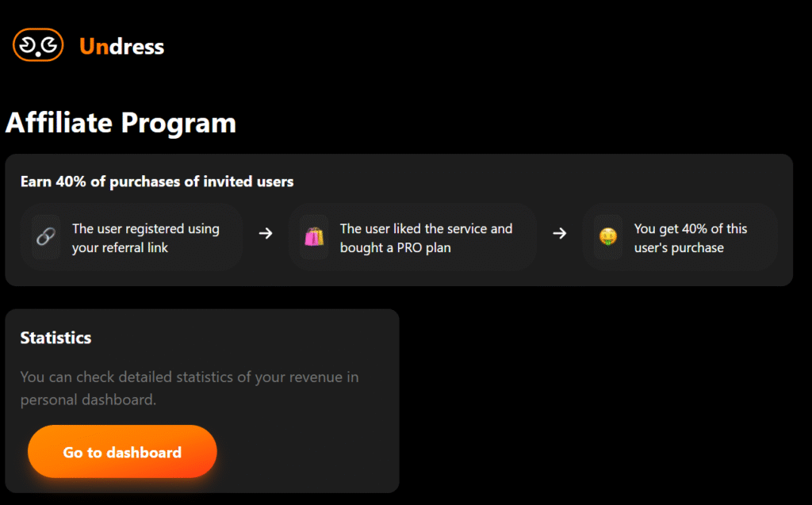This screenshot has height=505, width=812.
Task: Click the detailed statistics revenue description line
Action: coord(190,377)
